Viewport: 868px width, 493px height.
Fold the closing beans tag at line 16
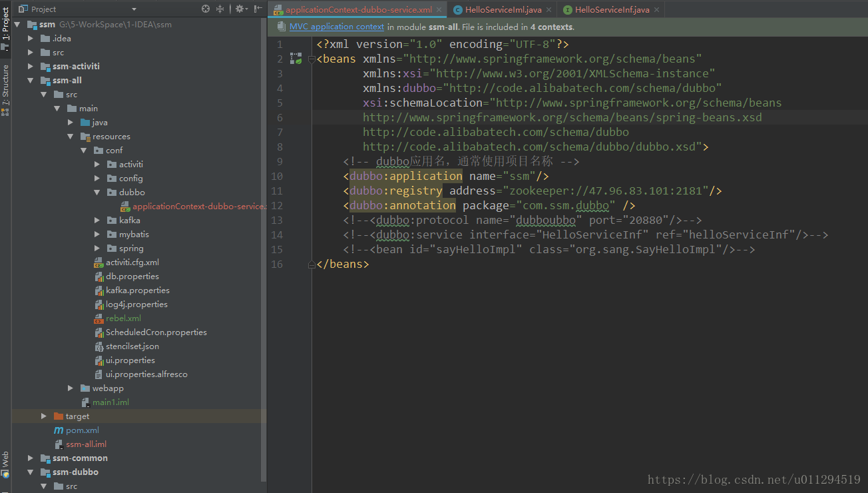coord(312,264)
